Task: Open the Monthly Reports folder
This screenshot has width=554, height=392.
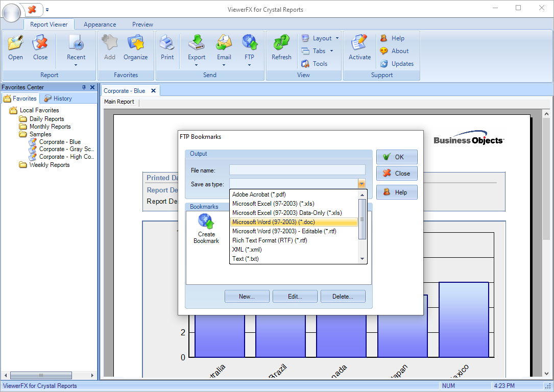Action: (x=45, y=127)
